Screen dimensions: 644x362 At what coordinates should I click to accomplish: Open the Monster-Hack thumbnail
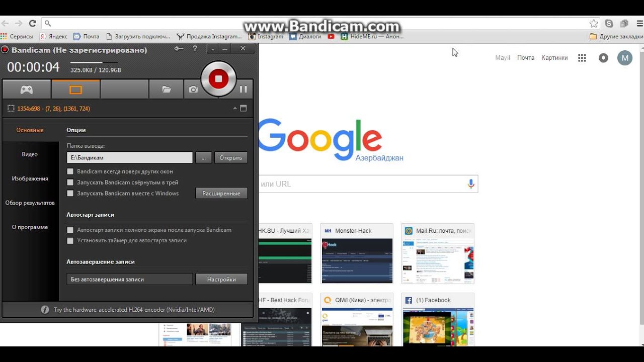[x=357, y=254]
